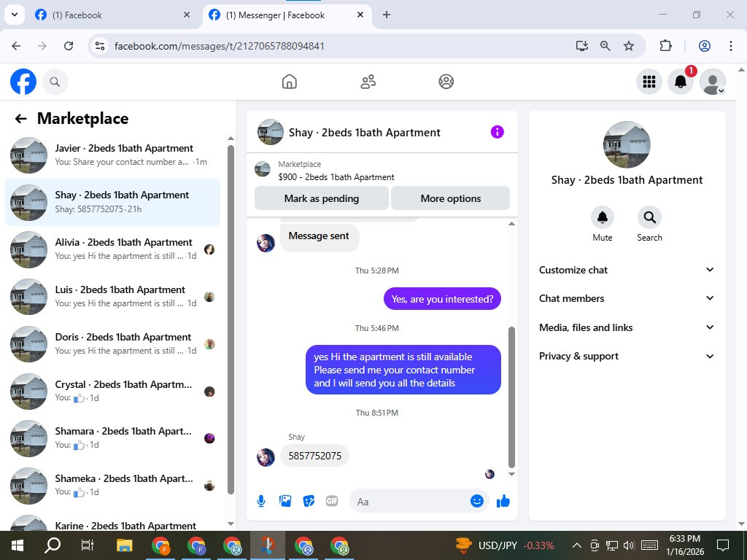Choose a GIF icon
Screen dimensions: 747x560
332,501
